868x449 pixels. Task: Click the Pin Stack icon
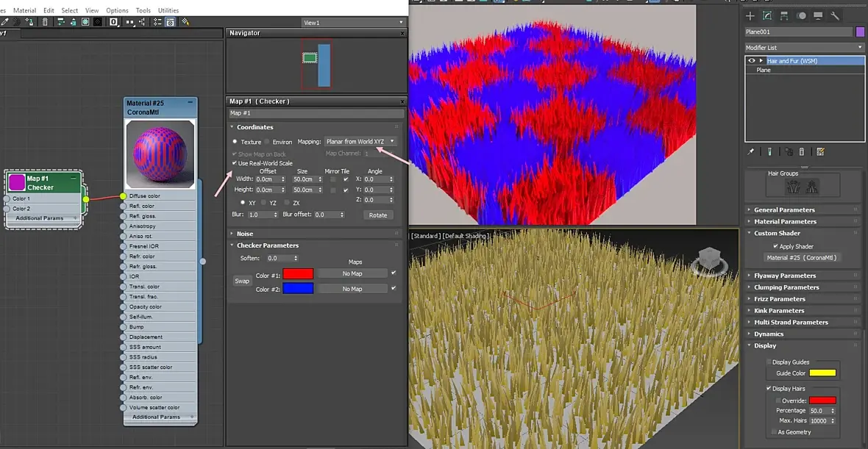[751, 151]
